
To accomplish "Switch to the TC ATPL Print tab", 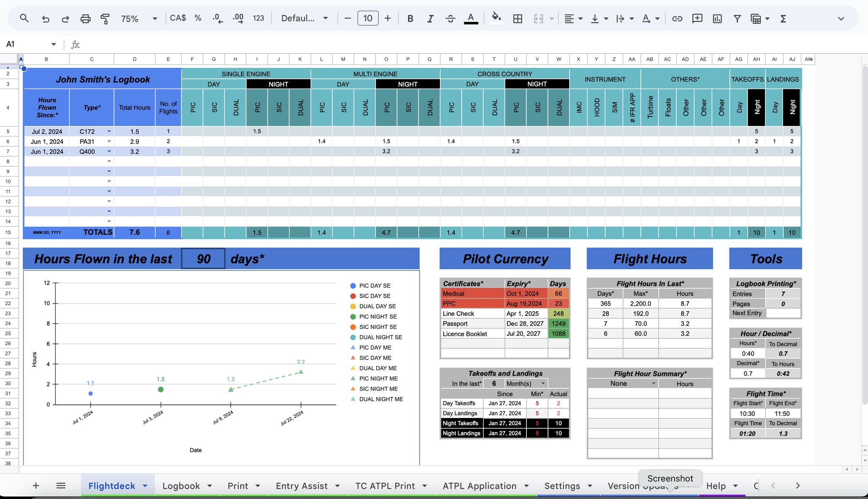I will tap(385, 486).
